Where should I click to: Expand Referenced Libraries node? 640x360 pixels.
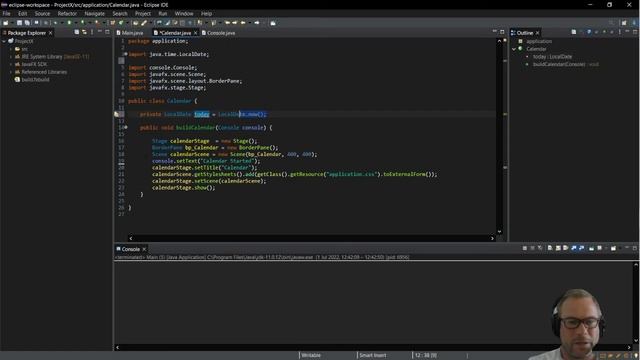pyautogui.click(x=11, y=72)
